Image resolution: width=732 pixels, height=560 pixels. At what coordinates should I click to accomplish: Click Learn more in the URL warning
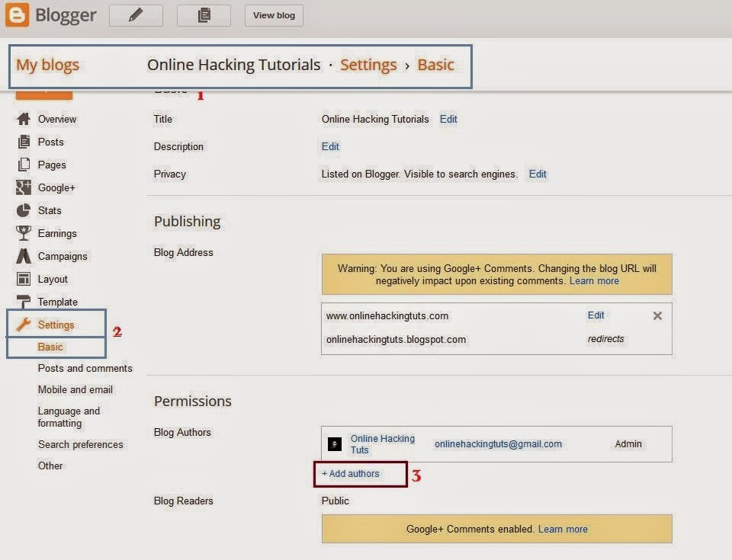594,281
